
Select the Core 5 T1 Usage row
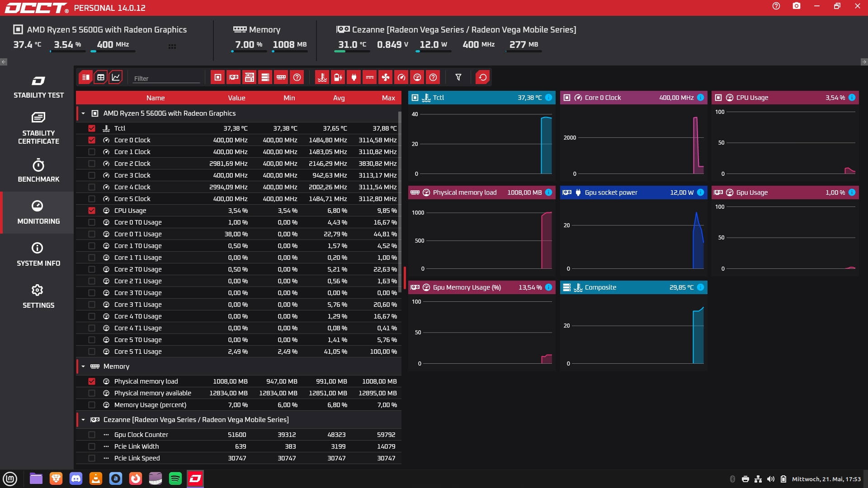tap(239, 352)
